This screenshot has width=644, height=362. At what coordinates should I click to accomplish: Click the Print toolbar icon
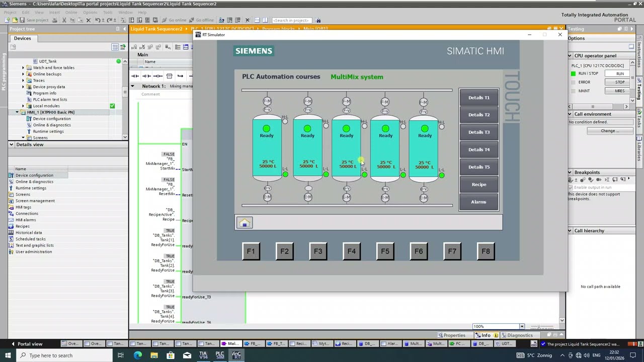coord(55,20)
